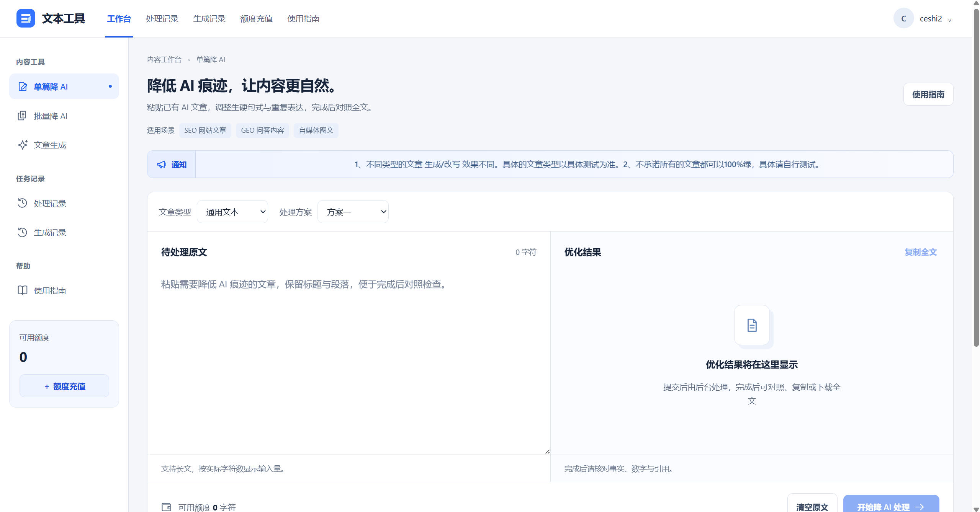Select the GEO 问答内容 scenario tag
This screenshot has width=980, height=512.
coord(262,130)
